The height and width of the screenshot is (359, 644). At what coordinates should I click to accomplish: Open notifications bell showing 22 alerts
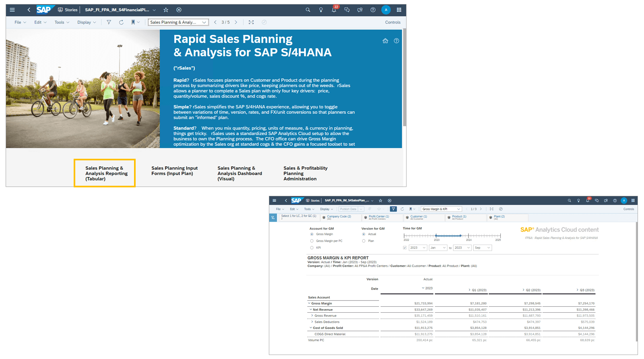click(x=334, y=10)
